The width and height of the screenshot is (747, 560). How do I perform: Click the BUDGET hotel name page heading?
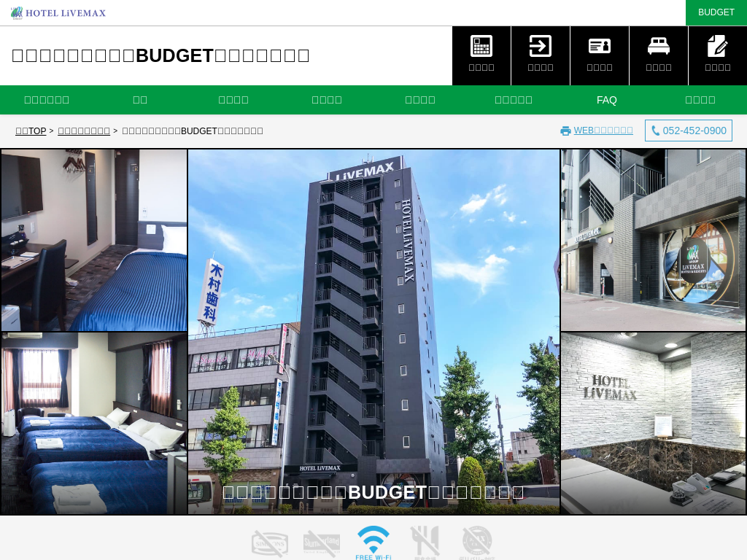[160, 55]
